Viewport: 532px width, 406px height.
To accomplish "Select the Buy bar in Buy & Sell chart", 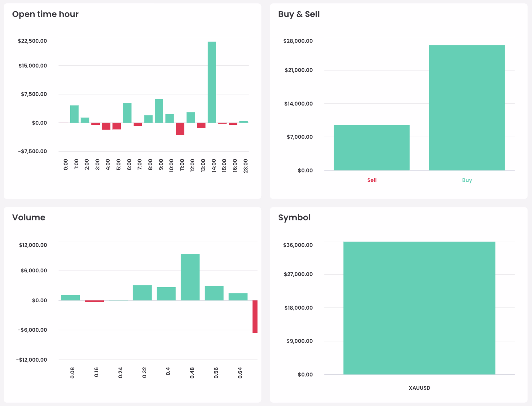I will point(467,108).
